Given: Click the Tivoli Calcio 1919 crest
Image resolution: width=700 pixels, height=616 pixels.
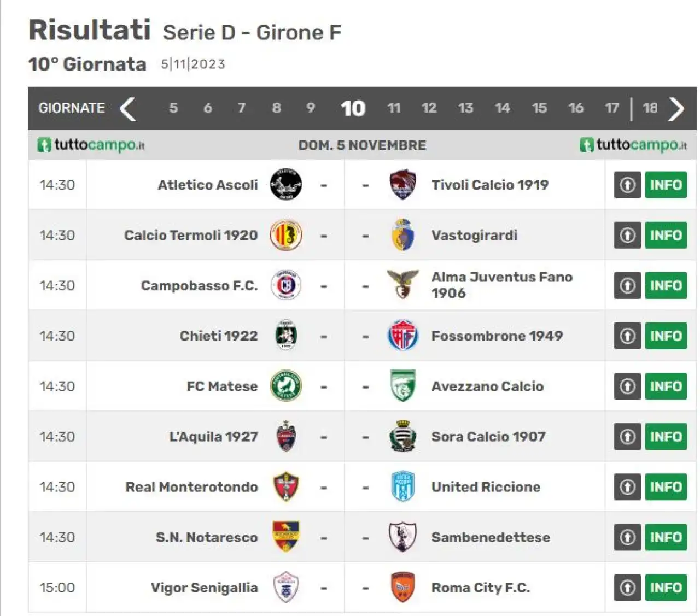Looking at the screenshot, I should click(x=402, y=185).
